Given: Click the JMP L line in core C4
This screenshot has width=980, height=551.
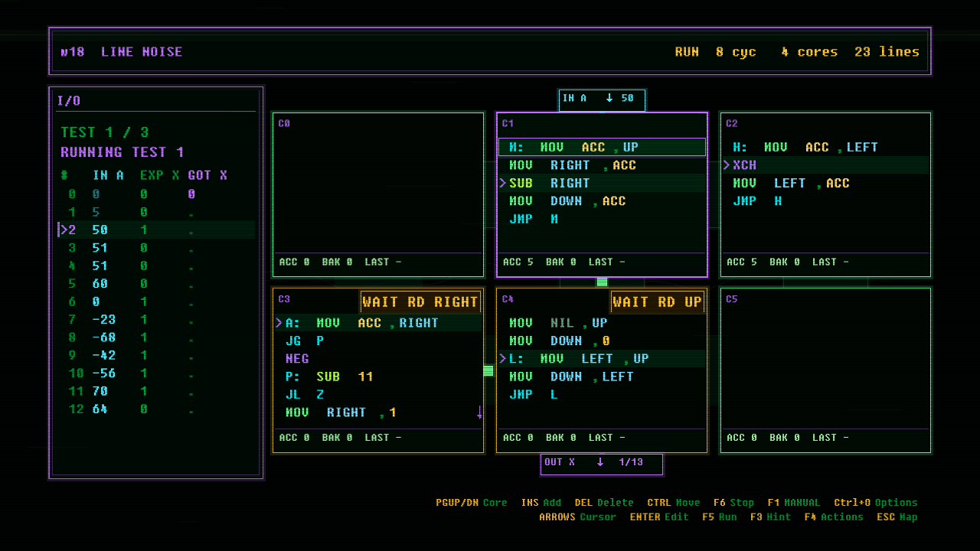Looking at the screenshot, I should tap(602, 394).
